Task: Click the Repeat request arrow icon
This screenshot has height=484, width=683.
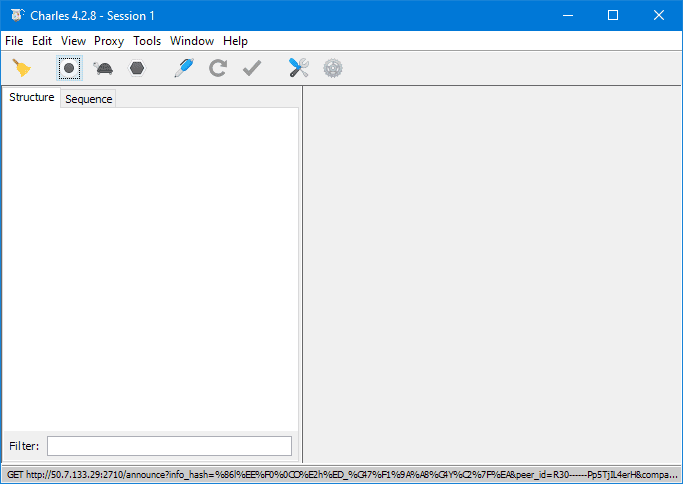Action: (x=217, y=68)
